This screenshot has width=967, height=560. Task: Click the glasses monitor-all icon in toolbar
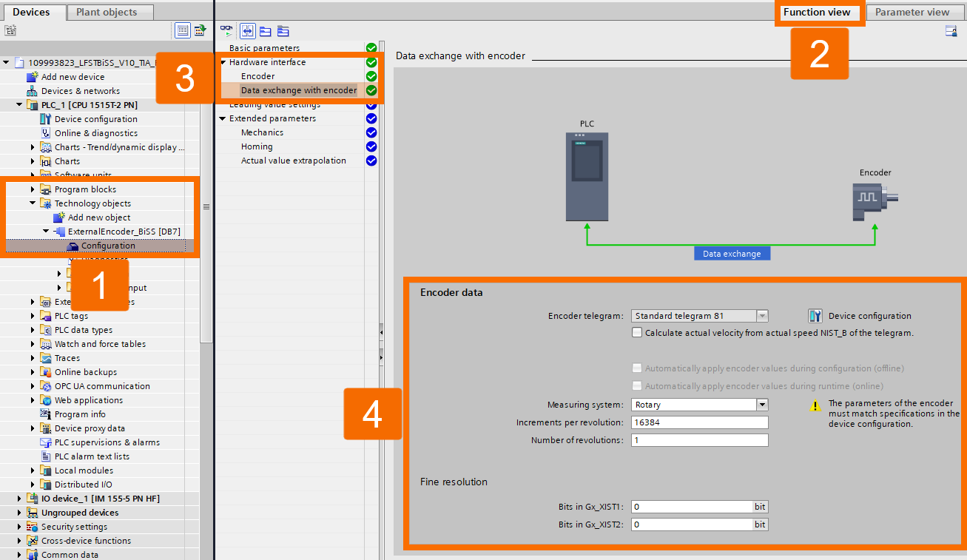226,31
